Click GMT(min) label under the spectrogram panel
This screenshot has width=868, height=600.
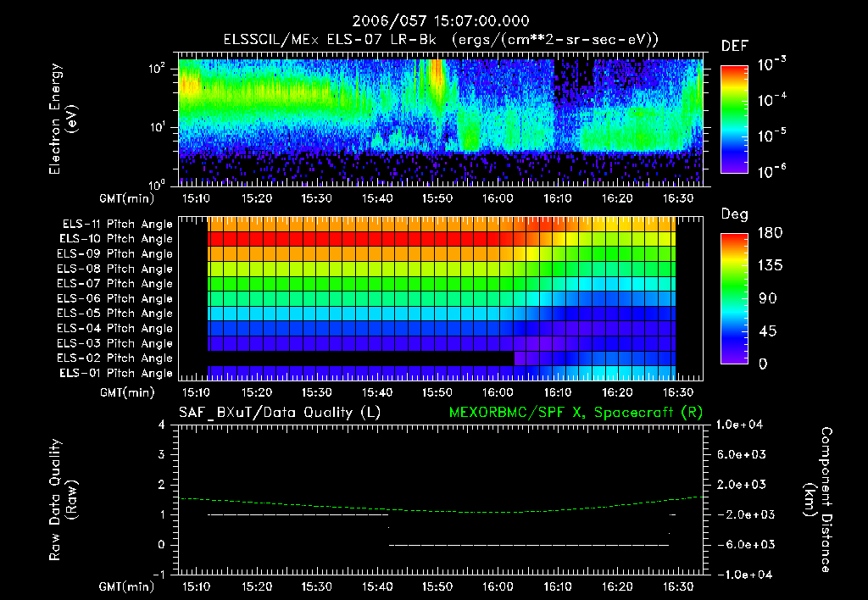pyautogui.click(x=127, y=198)
